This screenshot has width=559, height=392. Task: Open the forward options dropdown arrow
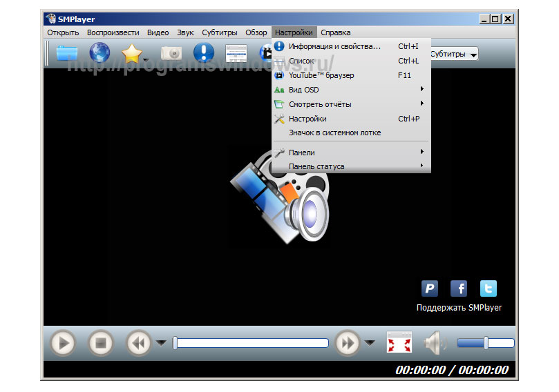pos(370,343)
